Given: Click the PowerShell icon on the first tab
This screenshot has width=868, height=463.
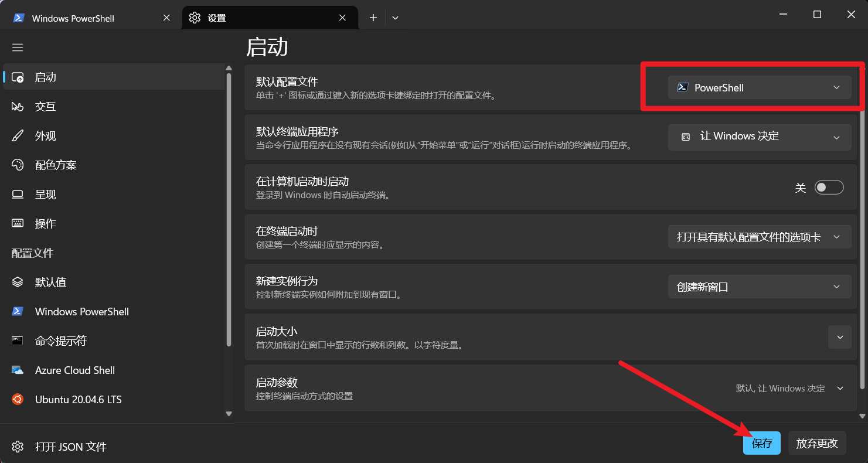Looking at the screenshot, I should pos(19,18).
